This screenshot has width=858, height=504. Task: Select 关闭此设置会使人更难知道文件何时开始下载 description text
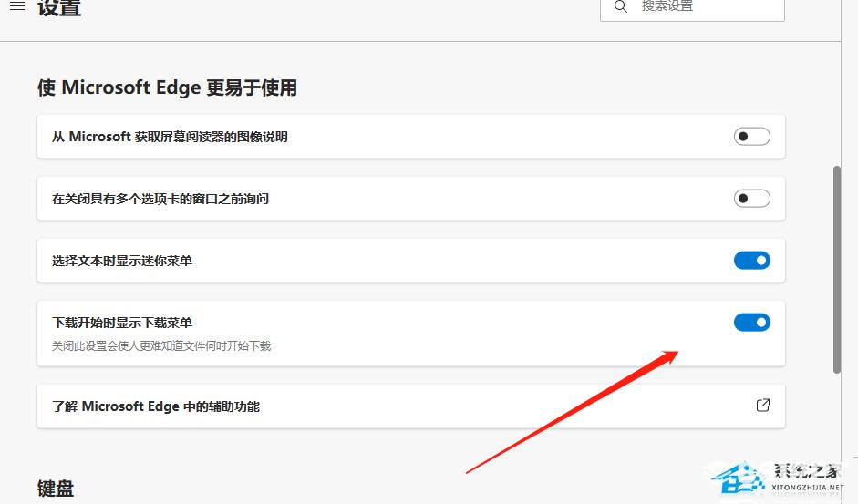tap(161, 345)
